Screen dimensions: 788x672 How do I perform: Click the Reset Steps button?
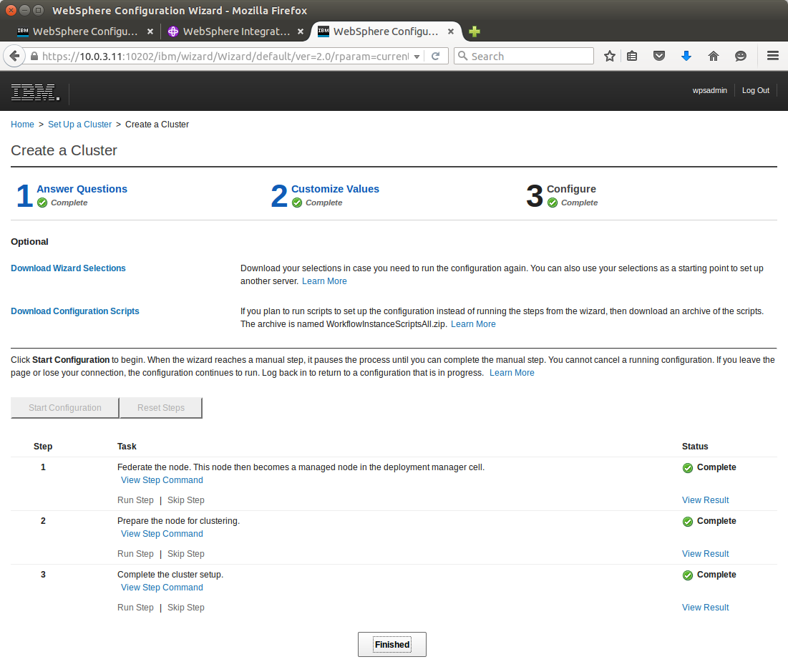pos(161,408)
